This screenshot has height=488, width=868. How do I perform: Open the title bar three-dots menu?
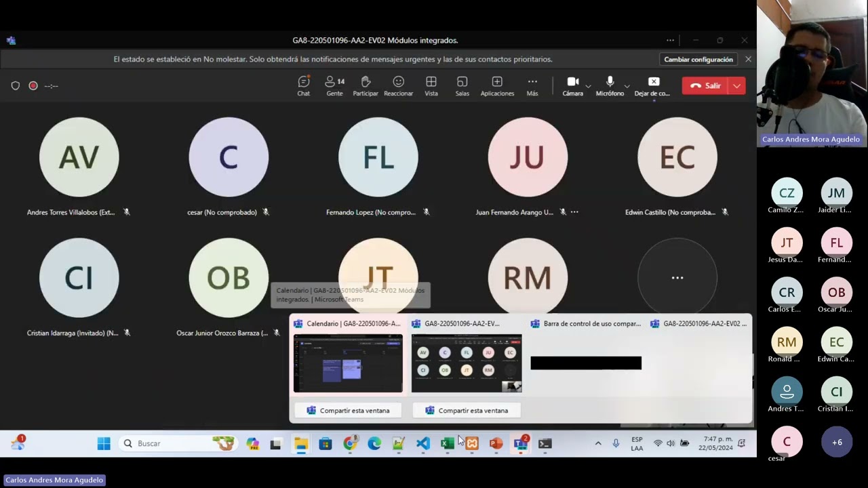tap(670, 41)
